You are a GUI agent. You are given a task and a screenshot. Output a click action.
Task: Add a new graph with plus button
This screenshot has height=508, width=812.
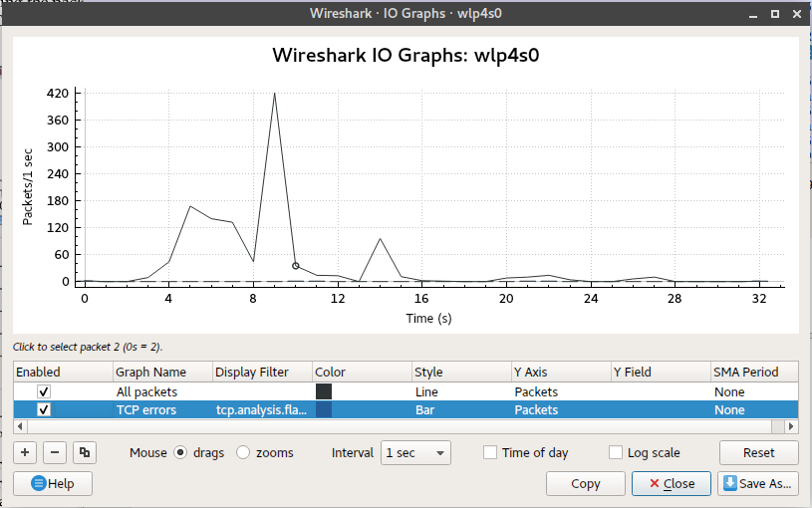(25, 452)
